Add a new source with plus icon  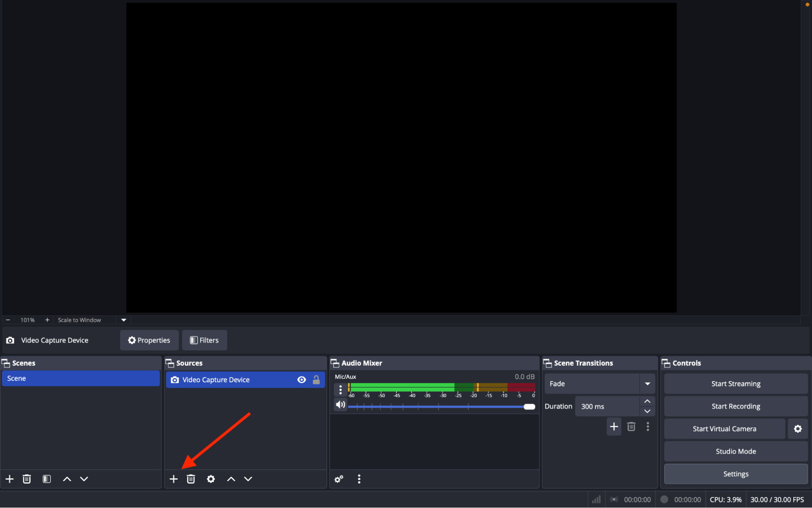(x=173, y=479)
